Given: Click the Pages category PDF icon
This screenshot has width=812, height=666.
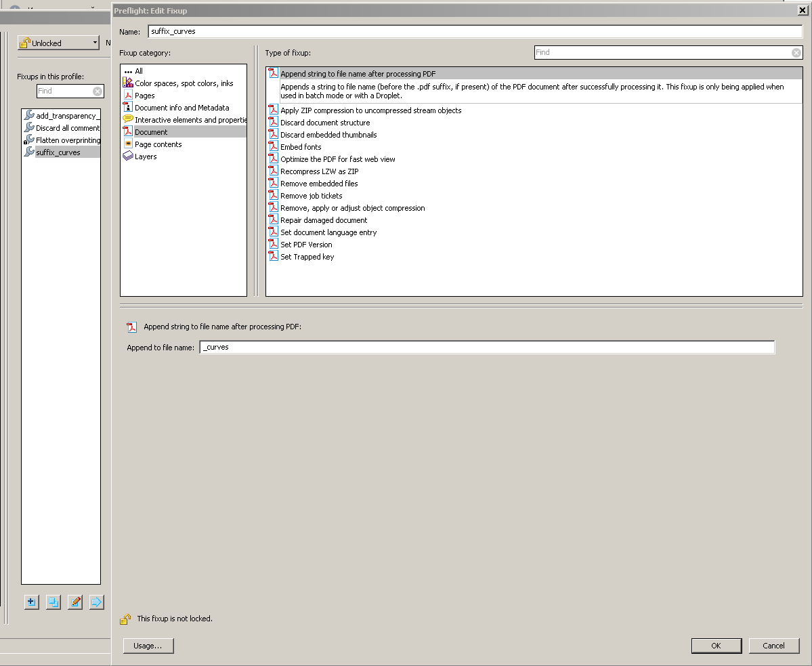Looking at the screenshot, I should pos(128,96).
